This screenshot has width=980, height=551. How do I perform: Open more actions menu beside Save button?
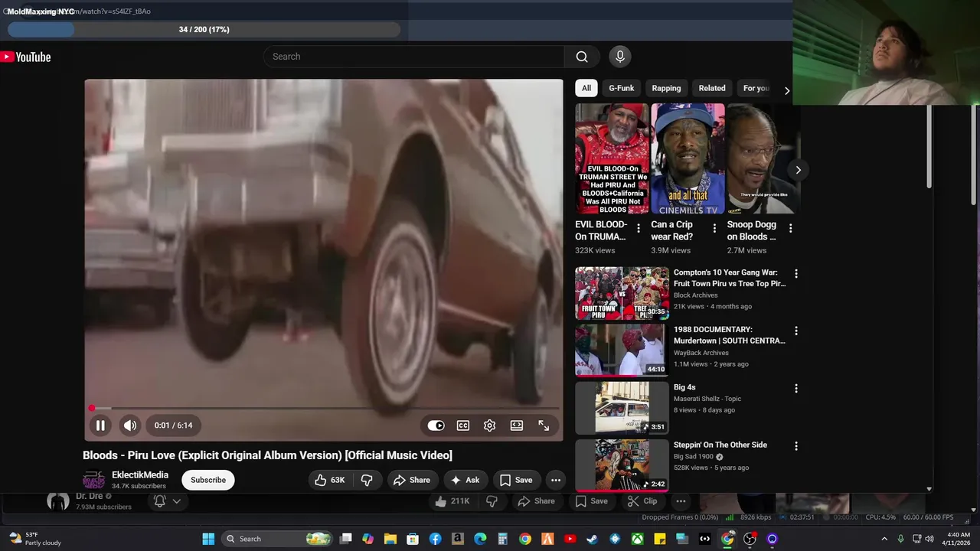pos(556,480)
